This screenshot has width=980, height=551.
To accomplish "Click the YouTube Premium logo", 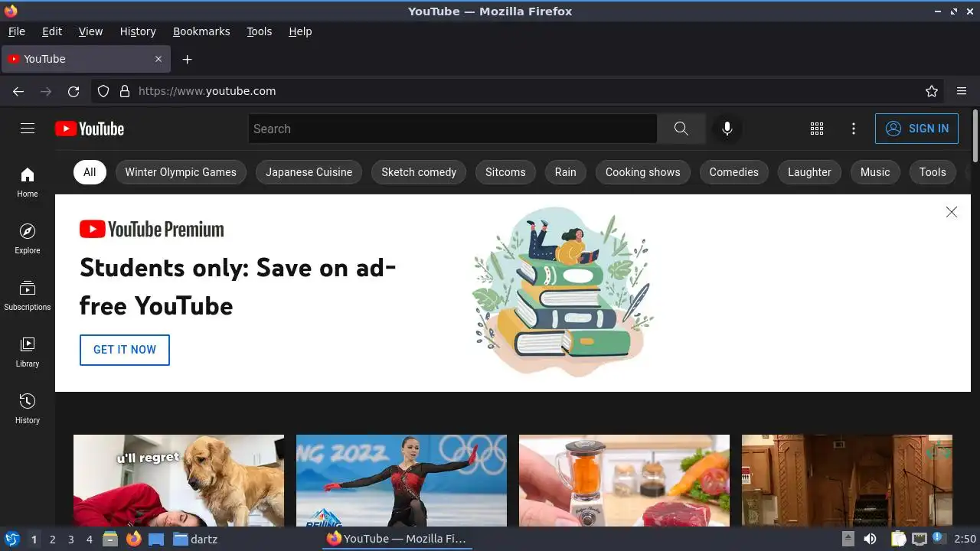I will tap(152, 229).
